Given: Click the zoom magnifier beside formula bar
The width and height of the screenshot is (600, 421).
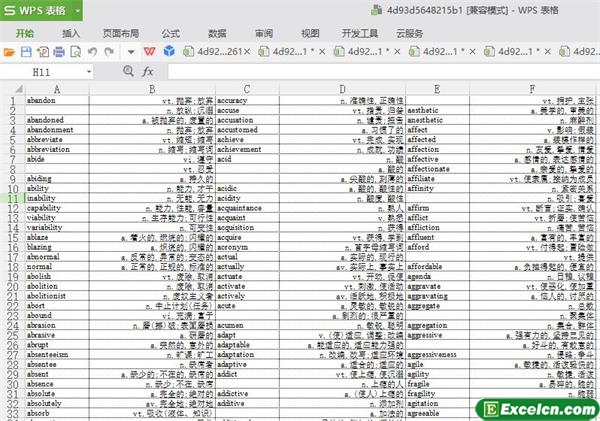Looking at the screenshot, I should pos(129,71).
